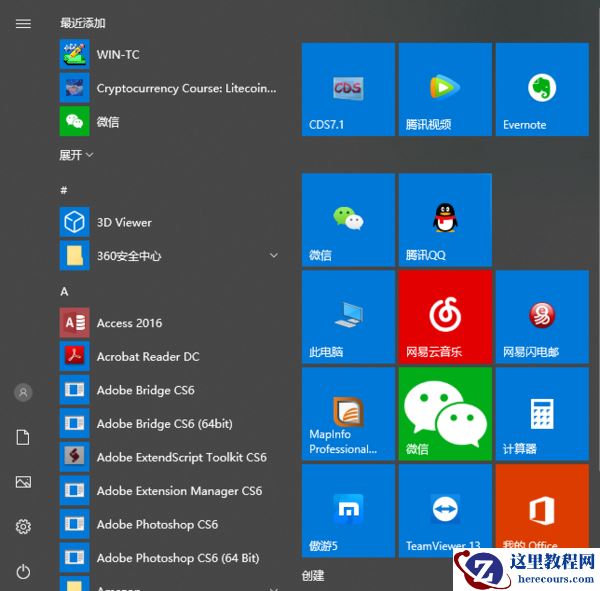Open the 360安全中心 folder icon
This screenshot has height=591, width=600.
pyautogui.click(x=75, y=256)
